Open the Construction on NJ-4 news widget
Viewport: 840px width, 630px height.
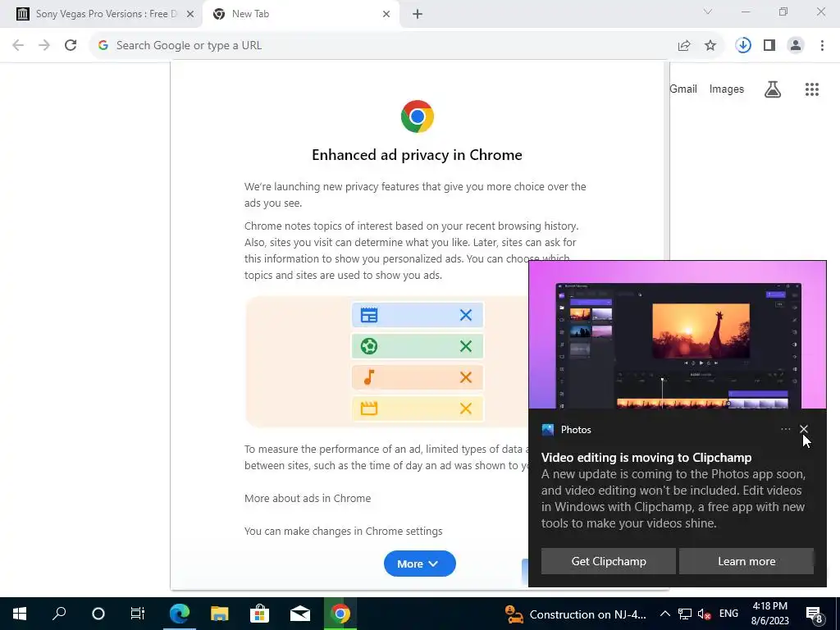(x=576, y=614)
